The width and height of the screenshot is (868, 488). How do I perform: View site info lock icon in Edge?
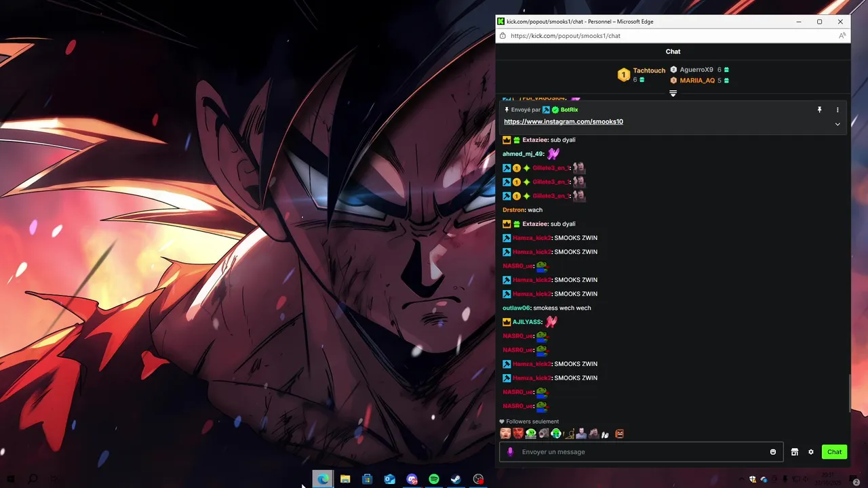tap(502, 36)
